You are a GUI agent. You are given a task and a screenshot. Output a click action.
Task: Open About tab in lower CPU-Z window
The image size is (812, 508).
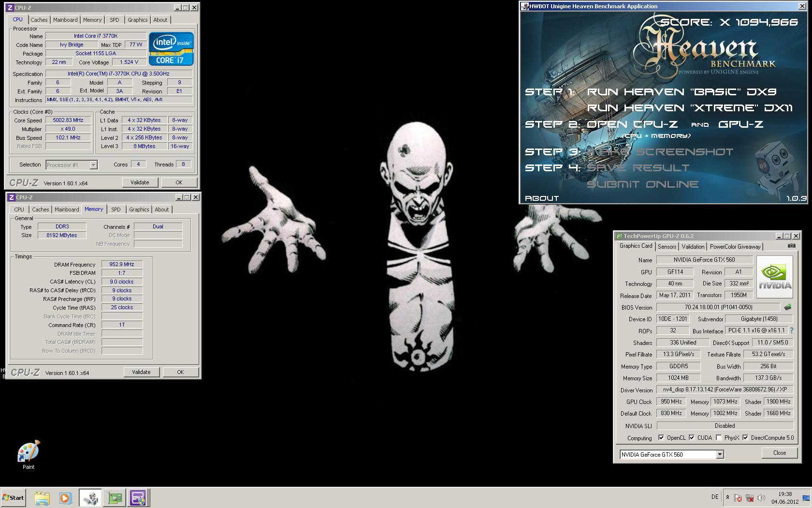click(x=162, y=209)
